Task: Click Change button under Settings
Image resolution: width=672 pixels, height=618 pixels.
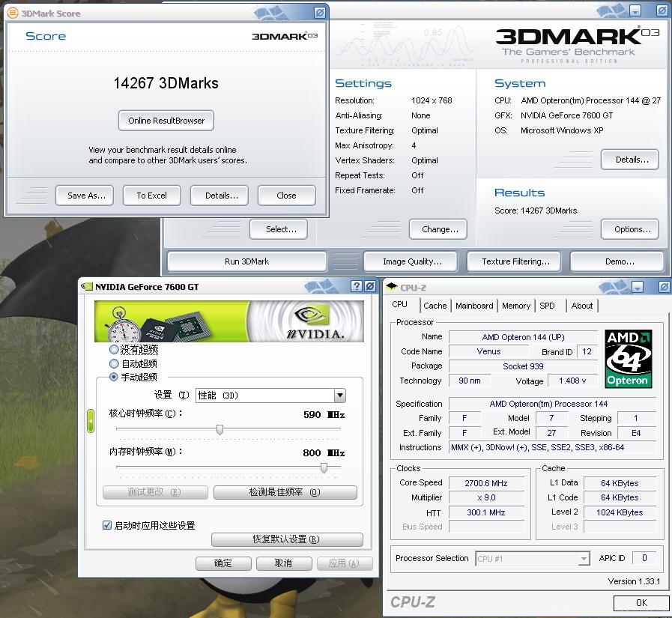Action: pos(438,229)
